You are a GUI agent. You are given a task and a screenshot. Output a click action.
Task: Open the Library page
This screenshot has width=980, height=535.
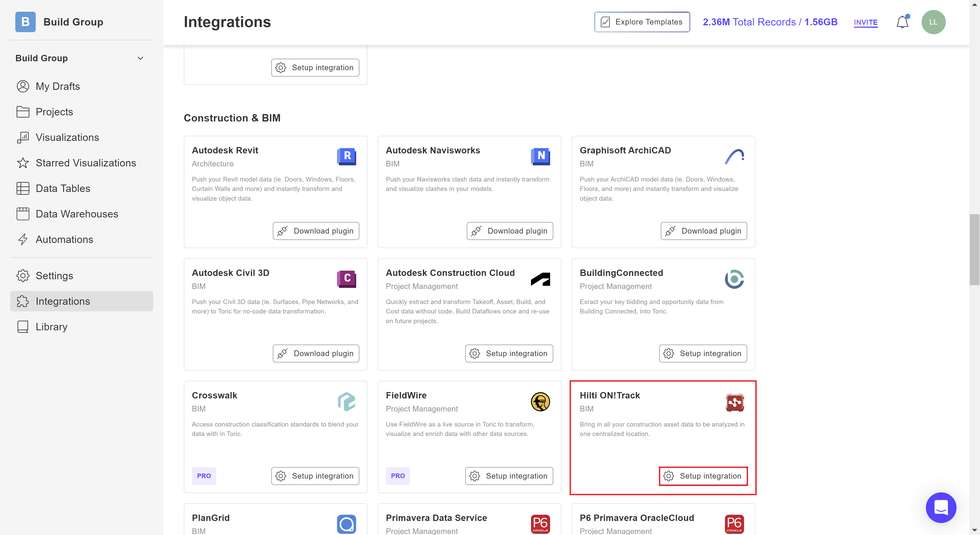[x=81, y=326]
